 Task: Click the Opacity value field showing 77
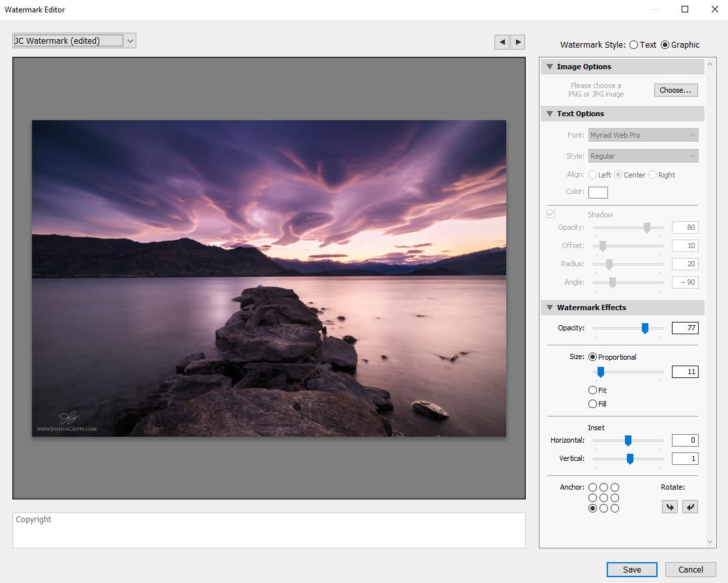click(685, 328)
